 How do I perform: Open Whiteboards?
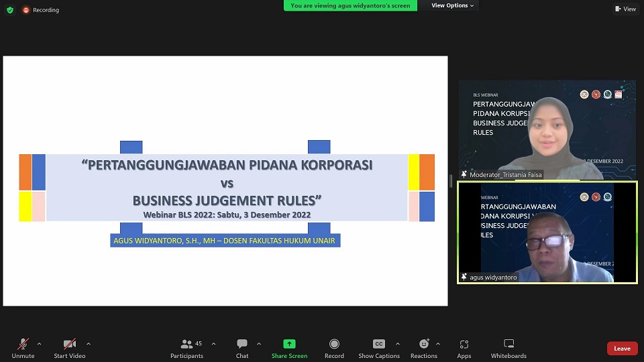[508, 345]
